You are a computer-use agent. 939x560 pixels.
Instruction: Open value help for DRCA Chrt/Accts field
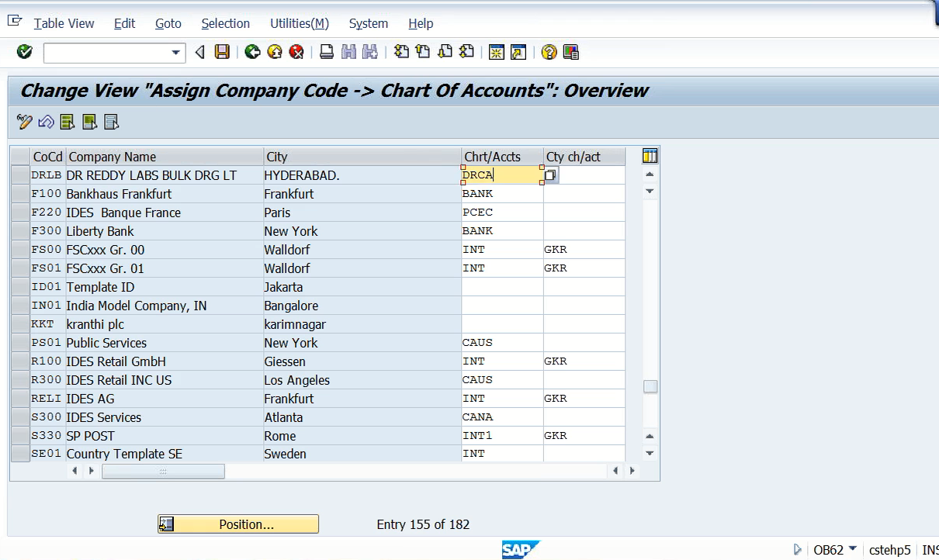pyautogui.click(x=551, y=175)
